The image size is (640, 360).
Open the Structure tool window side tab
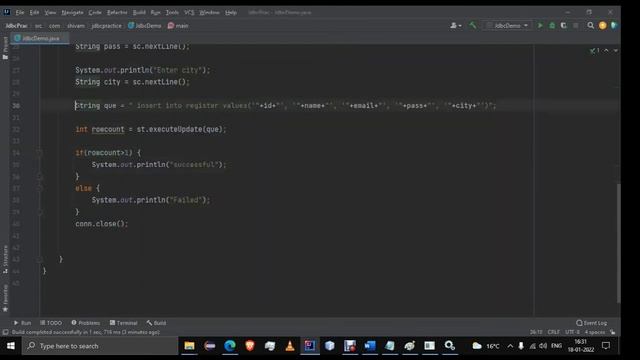click(5, 260)
